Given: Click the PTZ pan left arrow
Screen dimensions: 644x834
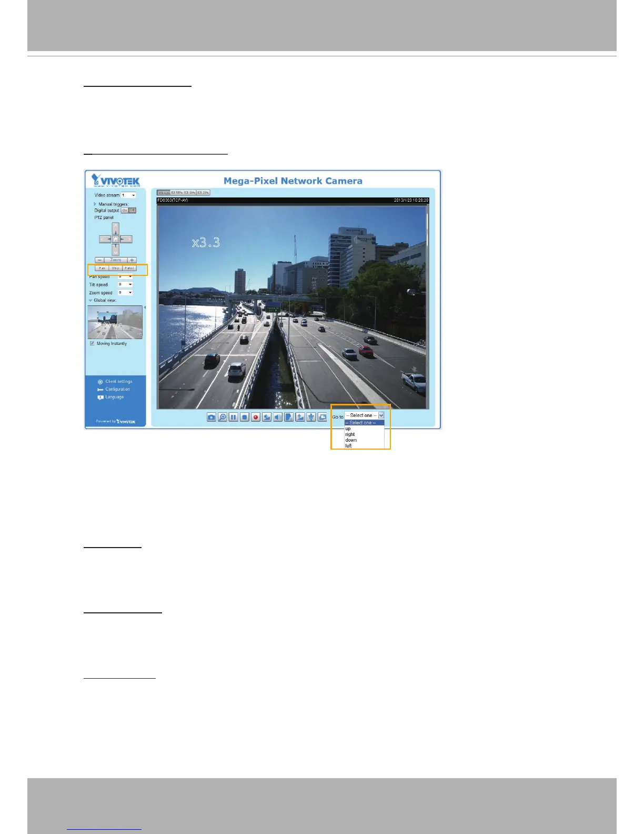Looking at the screenshot, I should 105,239.
